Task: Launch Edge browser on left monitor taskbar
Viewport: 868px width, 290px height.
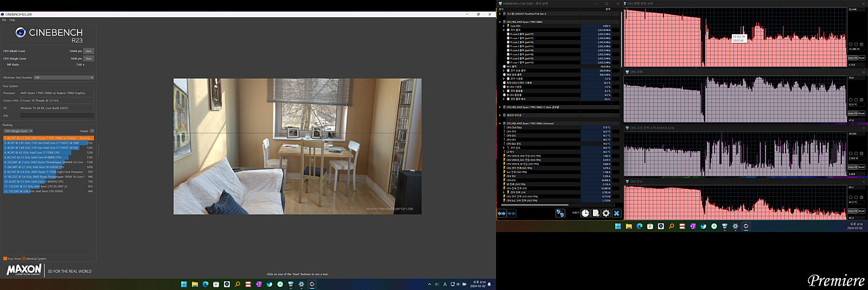Action: point(206,284)
